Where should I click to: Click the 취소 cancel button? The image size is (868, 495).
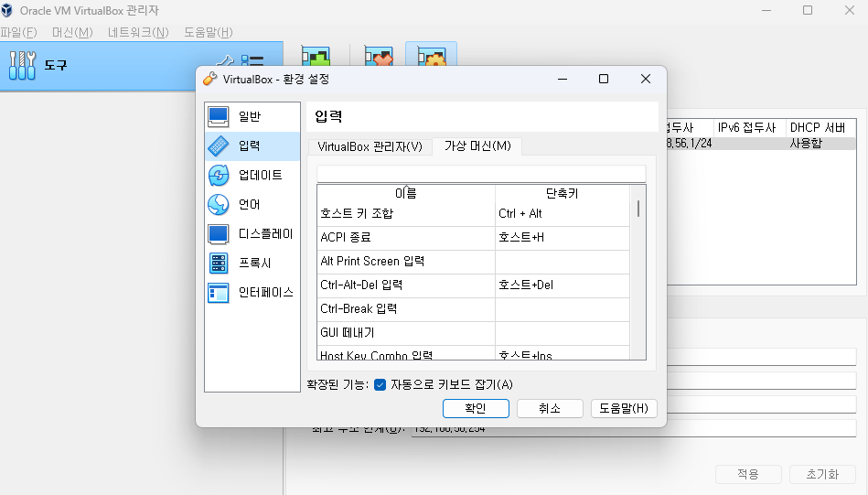pyautogui.click(x=550, y=409)
